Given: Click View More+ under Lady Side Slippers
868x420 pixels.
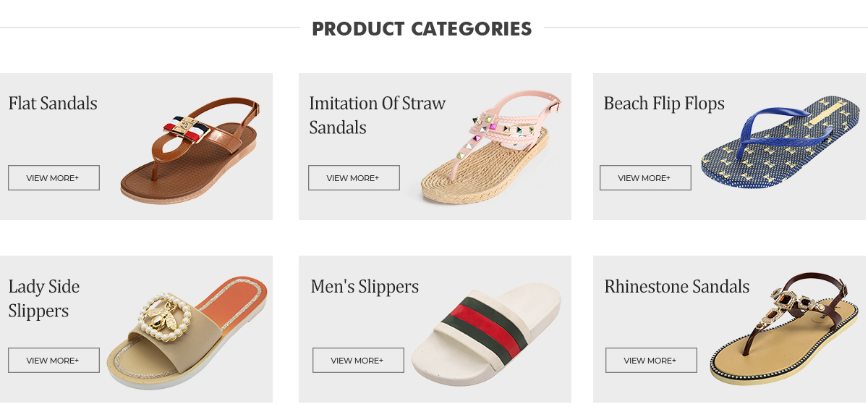Looking at the screenshot, I should click(54, 361).
